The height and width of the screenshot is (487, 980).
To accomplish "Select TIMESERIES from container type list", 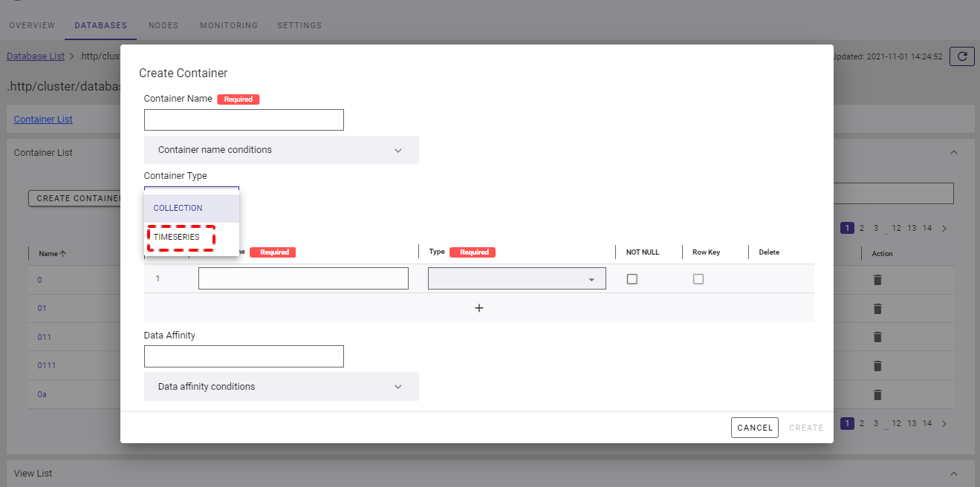I will [x=177, y=237].
